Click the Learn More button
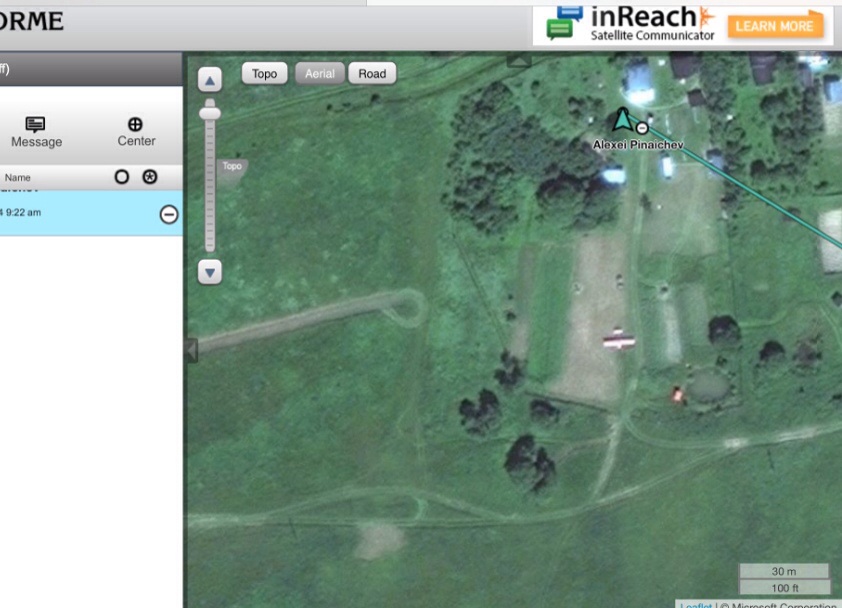 pyautogui.click(x=776, y=26)
